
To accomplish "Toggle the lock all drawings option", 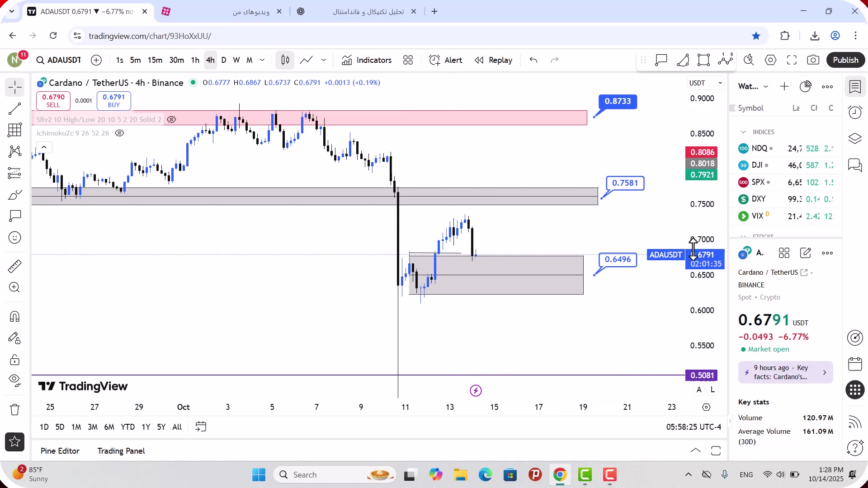I will pos(15,360).
